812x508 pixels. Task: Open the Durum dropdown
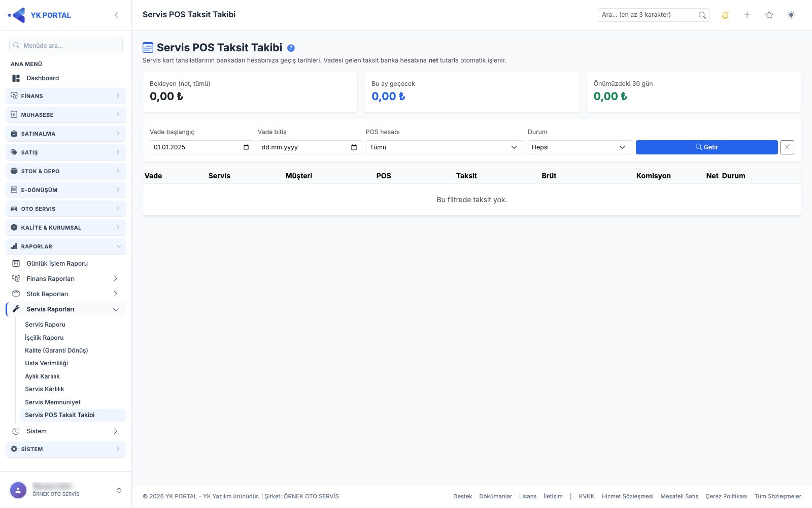pyautogui.click(x=580, y=147)
